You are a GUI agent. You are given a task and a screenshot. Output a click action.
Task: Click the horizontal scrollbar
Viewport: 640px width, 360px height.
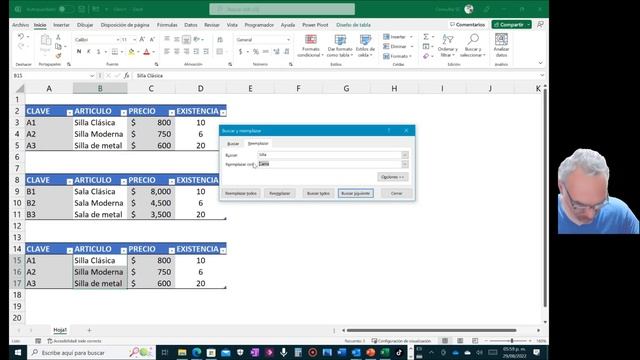point(431,330)
